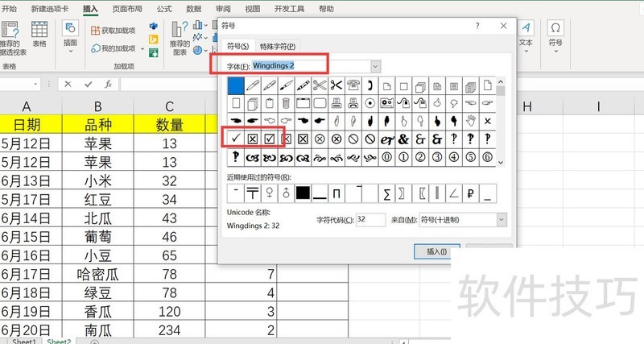Select the crossed box symbol

click(253, 139)
